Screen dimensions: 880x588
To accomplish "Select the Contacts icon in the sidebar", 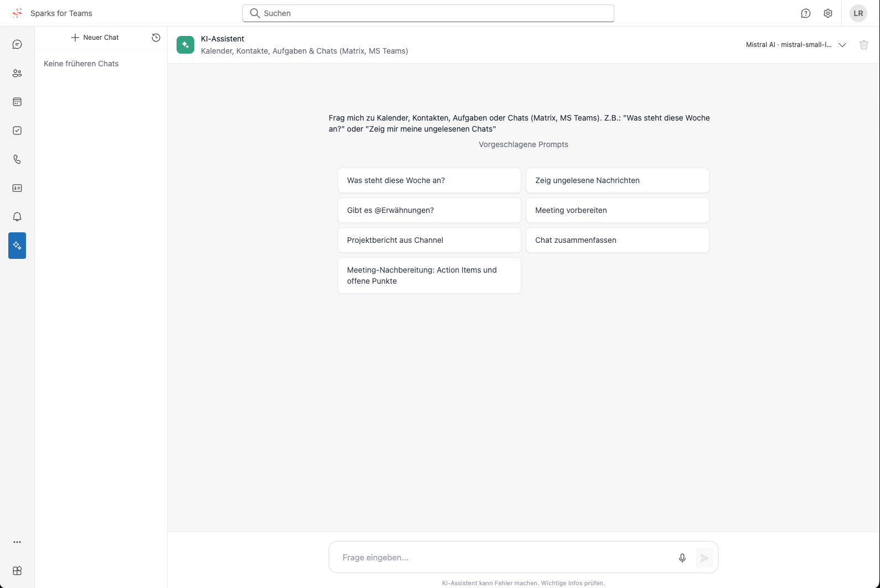I will tap(17, 73).
